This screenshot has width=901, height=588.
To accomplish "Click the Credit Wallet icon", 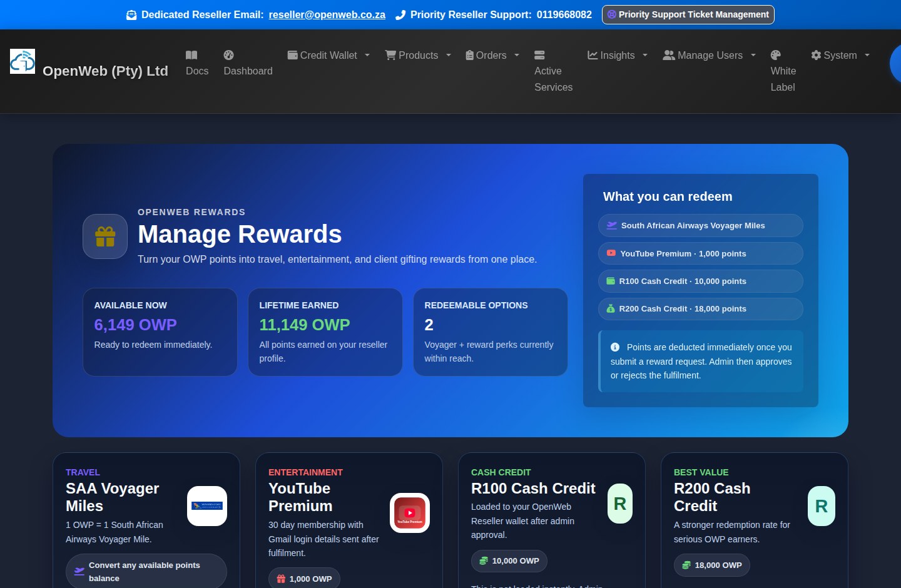I will 292,55.
